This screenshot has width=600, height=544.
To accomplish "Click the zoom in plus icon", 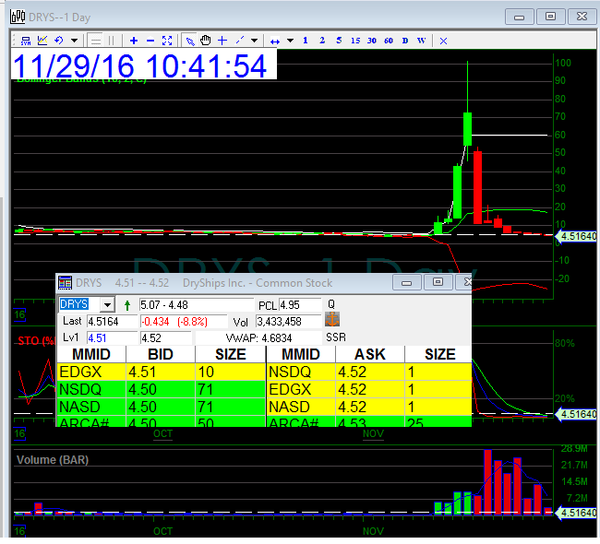I will click(x=135, y=40).
